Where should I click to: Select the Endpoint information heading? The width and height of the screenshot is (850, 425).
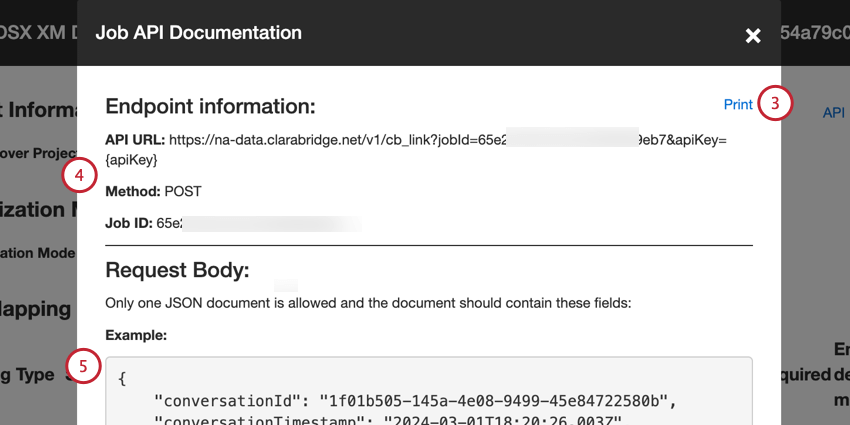point(210,106)
